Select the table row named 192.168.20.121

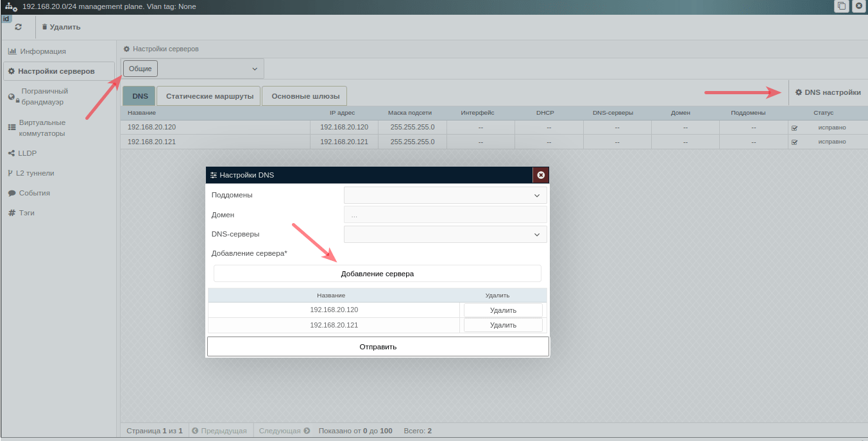[x=494, y=142]
